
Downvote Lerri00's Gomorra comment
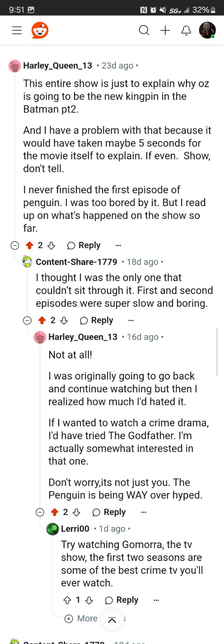89,600
